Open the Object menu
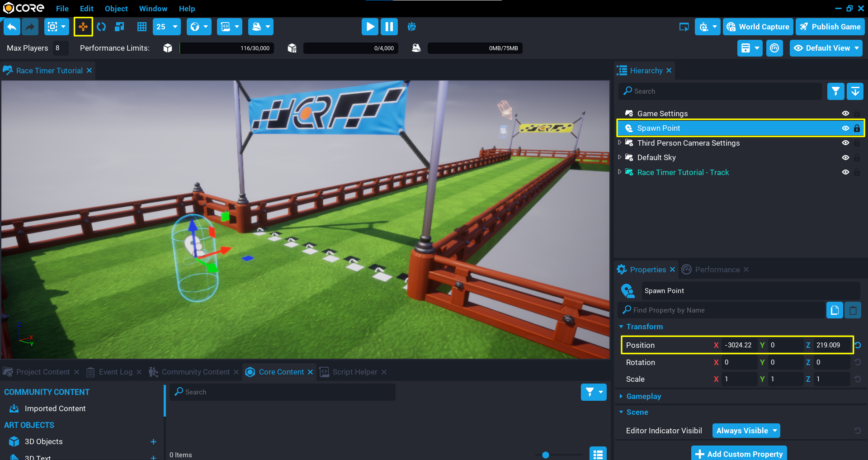The width and height of the screenshot is (868, 460). 116,9
